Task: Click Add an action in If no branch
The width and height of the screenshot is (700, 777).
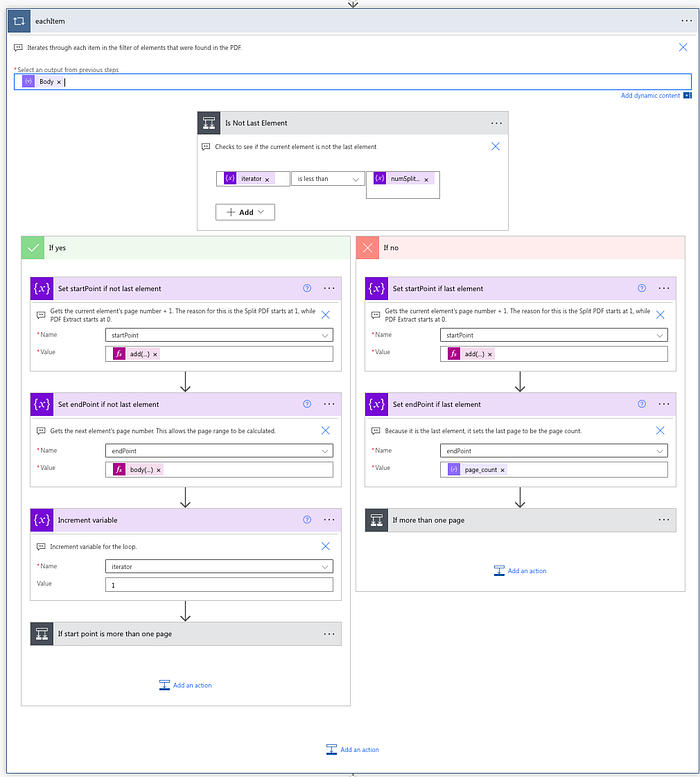Action: (520, 571)
